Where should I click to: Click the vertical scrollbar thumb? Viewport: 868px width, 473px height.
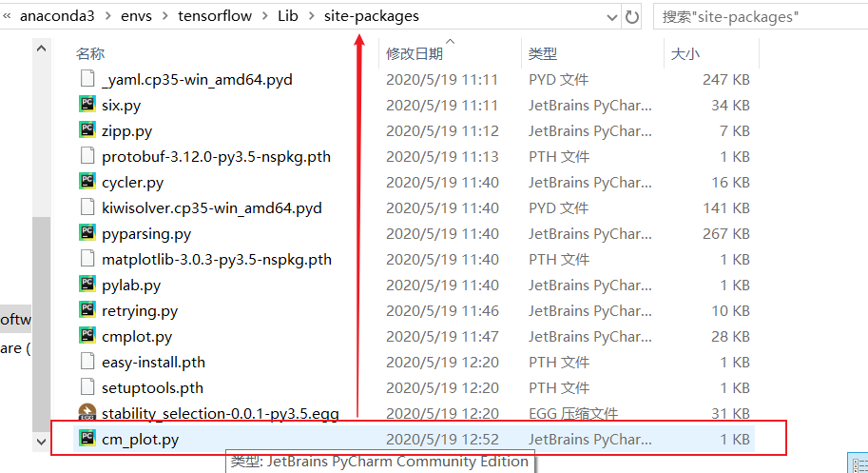(41, 324)
